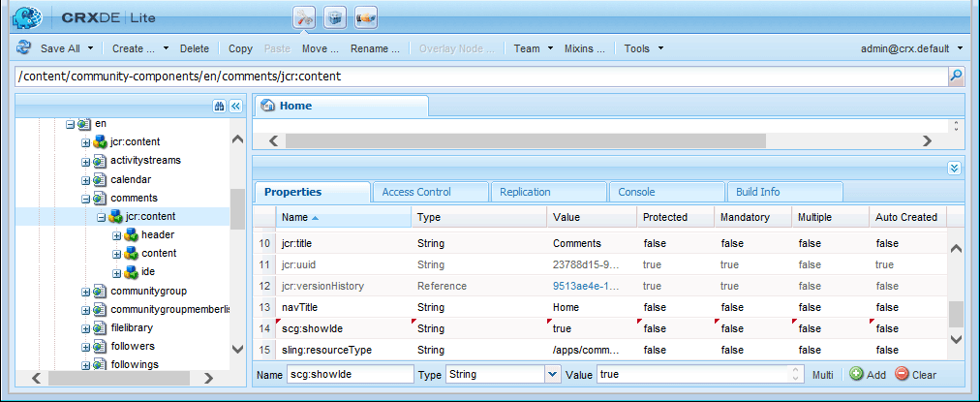
Task: Click the Home panel horizontal scrollbar
Action: [525, 140]
